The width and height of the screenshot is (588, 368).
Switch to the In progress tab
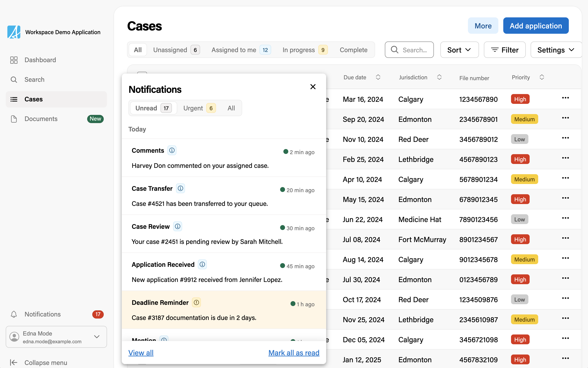point(305,50)
